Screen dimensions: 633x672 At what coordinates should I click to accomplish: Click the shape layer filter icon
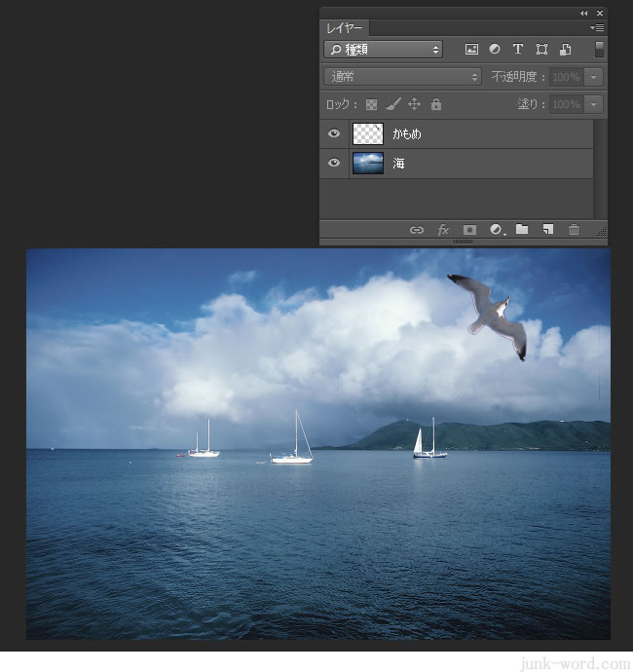541,49
